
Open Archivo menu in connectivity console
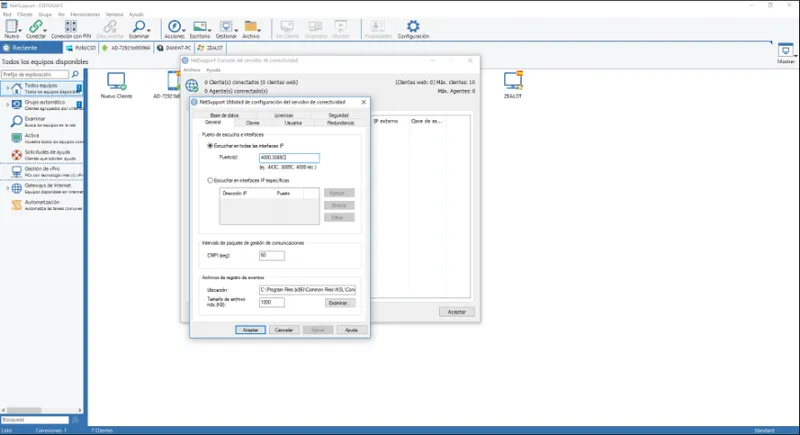pos(192,70)
